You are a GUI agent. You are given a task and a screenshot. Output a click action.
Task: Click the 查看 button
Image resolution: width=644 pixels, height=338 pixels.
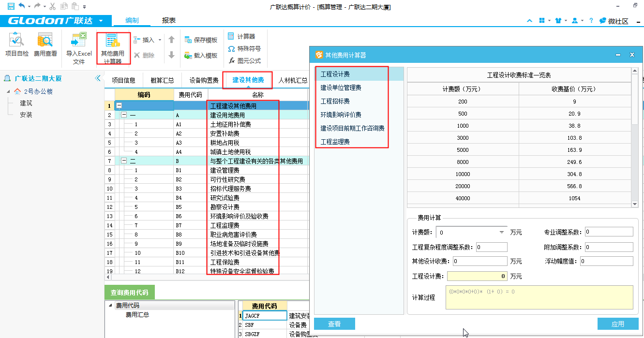334,324
